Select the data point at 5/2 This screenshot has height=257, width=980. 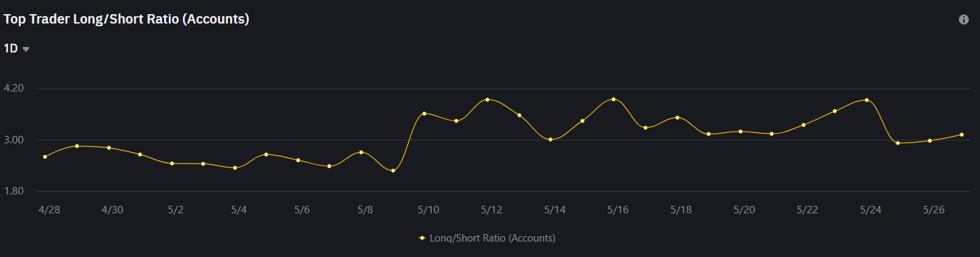point(172,163)
